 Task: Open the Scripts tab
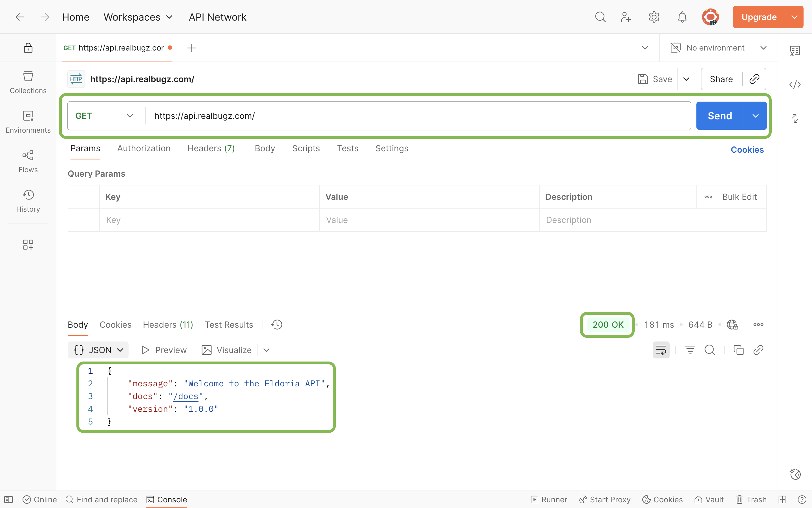[x=306, y=148]
